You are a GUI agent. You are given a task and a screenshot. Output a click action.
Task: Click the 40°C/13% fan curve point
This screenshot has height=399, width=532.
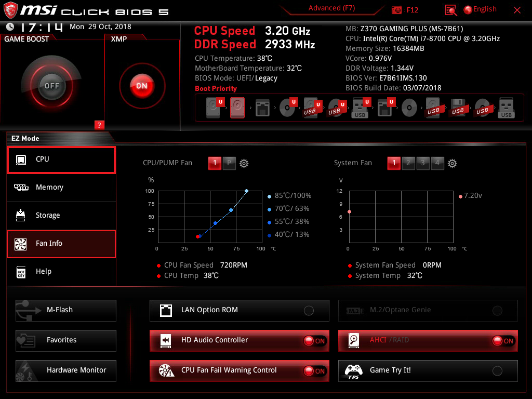(x=200, y=236)
